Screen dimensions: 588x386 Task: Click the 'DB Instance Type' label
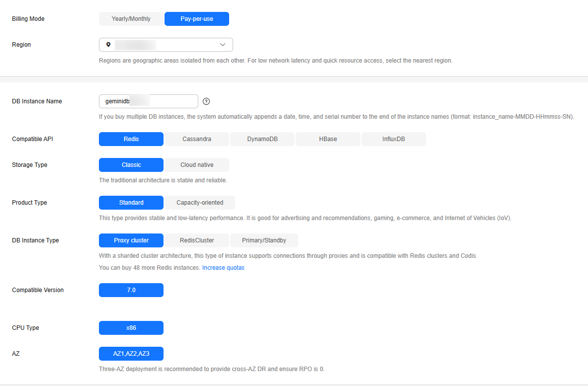(35, 240)
